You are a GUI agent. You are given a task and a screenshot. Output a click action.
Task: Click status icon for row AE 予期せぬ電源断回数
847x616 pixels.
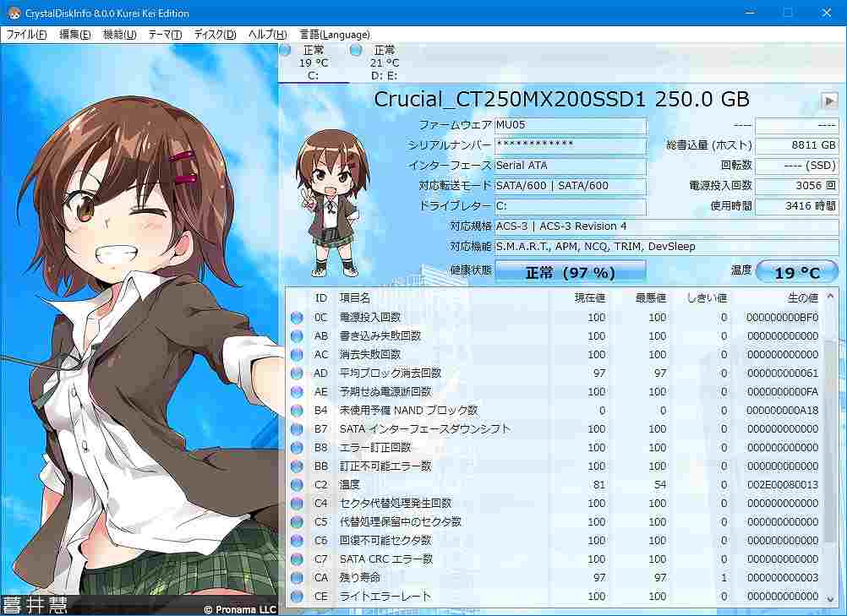[297, 392]
